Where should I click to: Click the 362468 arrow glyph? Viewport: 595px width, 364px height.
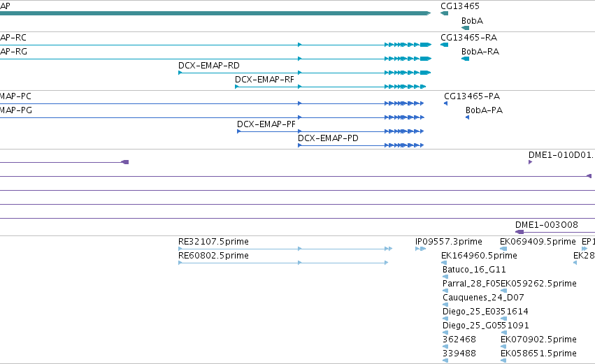pyautogui.click(x=445, y=347)
